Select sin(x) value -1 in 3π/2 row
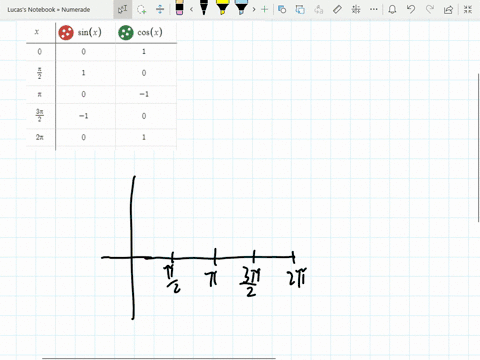 click(84, 116)
